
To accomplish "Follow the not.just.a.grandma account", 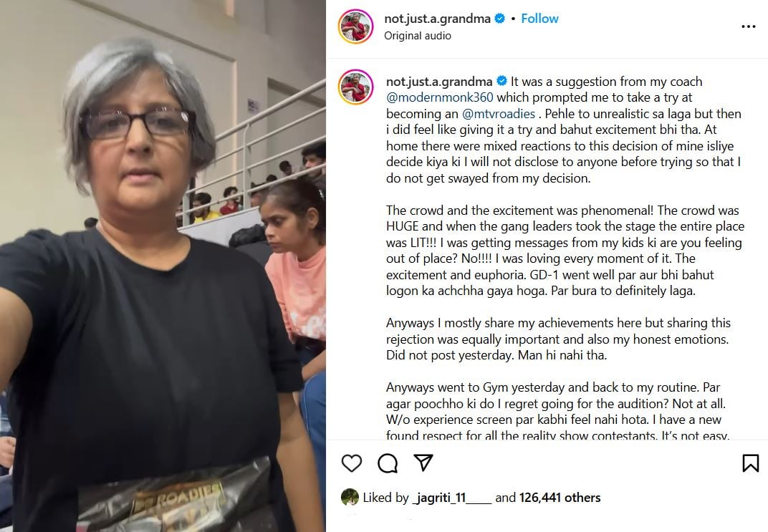I will point(539,19).
